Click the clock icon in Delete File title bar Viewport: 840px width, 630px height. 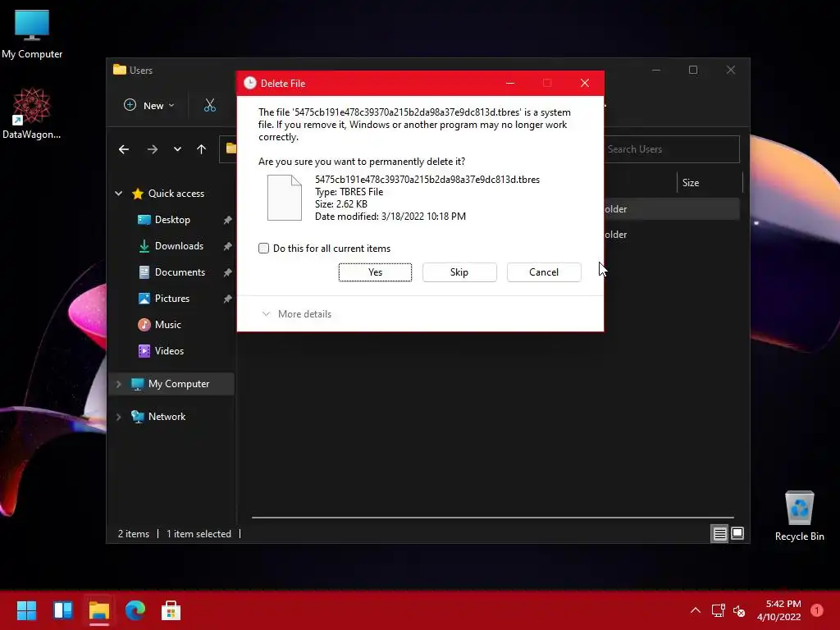tap(249, 83)
